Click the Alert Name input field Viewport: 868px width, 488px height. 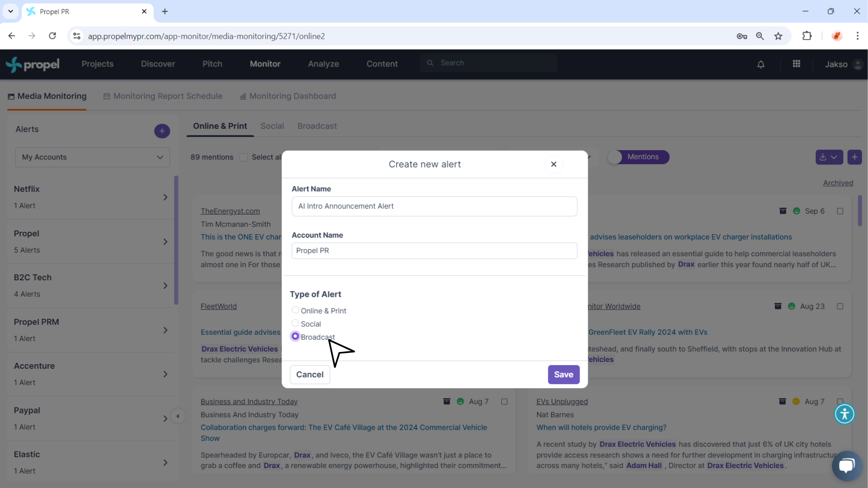tap(434, 206)
